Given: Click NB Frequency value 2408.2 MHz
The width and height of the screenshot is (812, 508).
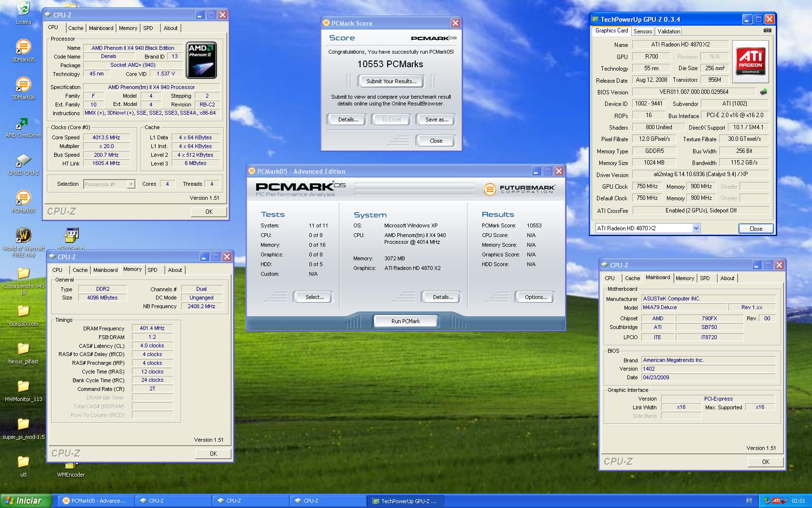Looking at the screenshot, I should click(x=202, y=306).
